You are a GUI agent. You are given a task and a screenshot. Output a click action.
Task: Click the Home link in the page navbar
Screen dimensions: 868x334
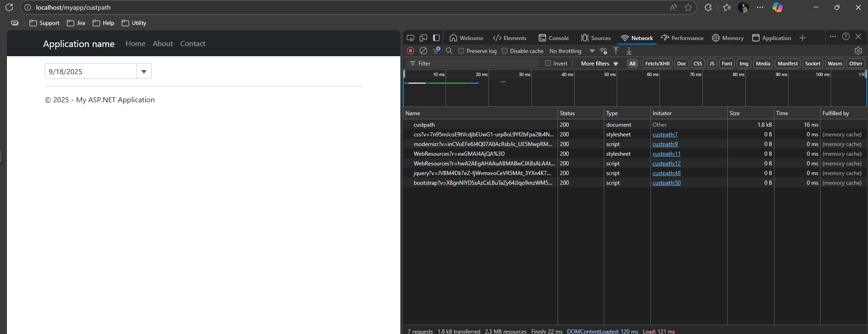pos(136,44)
